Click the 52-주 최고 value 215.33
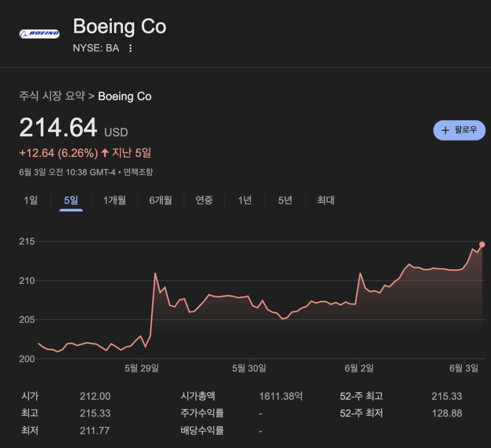491x448 pixels. 447,396
